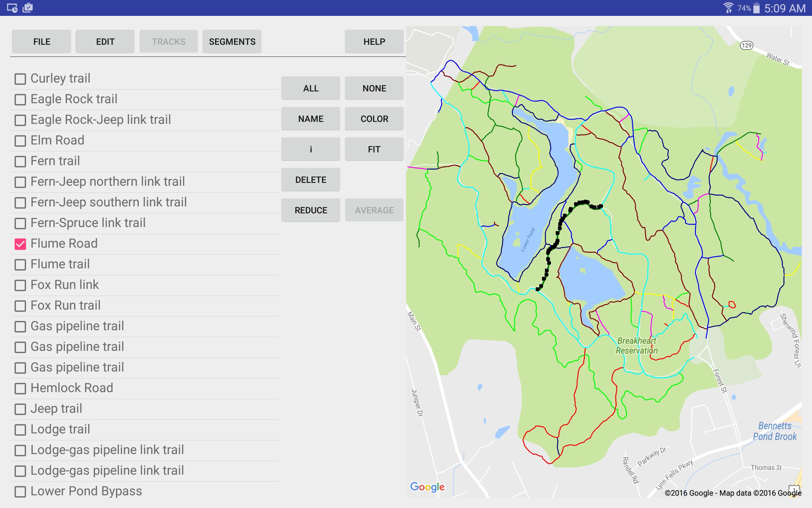Click the AVERAGE button
The width and height of the screenshot is (812, 508).
[x=374, y=210]
